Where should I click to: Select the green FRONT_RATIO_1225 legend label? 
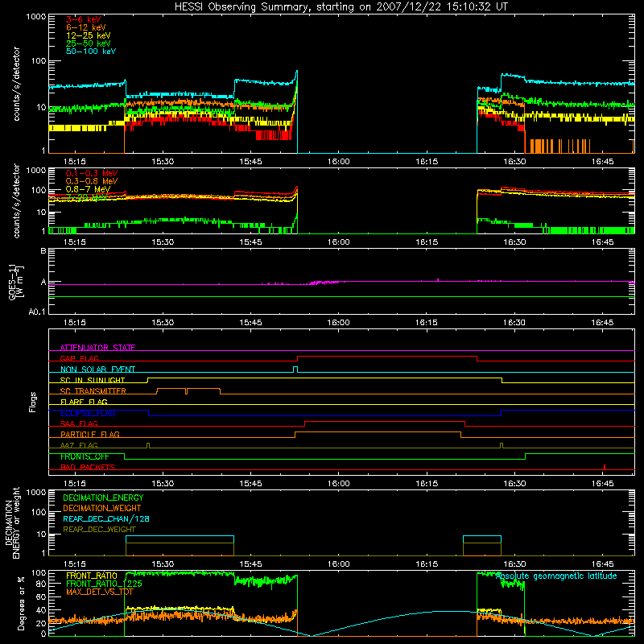(x=105, y=584)
